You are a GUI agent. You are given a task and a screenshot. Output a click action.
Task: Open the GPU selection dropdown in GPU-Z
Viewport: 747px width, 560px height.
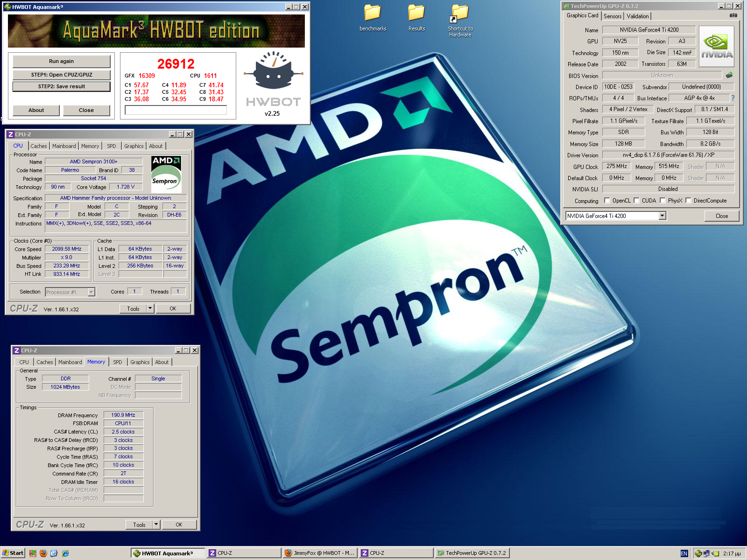tap(662, 216)
